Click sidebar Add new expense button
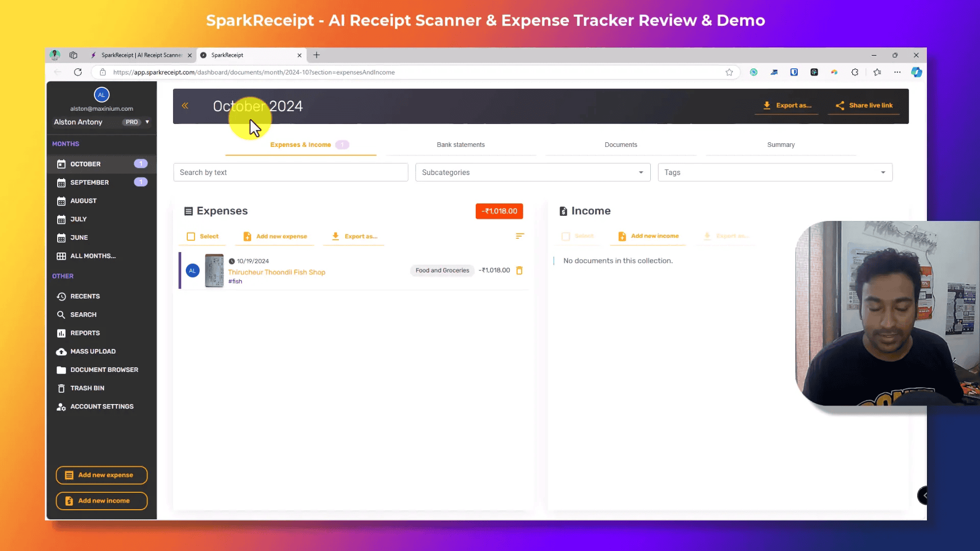Screen dimensions: 980x551 click(x=102, y=475)
